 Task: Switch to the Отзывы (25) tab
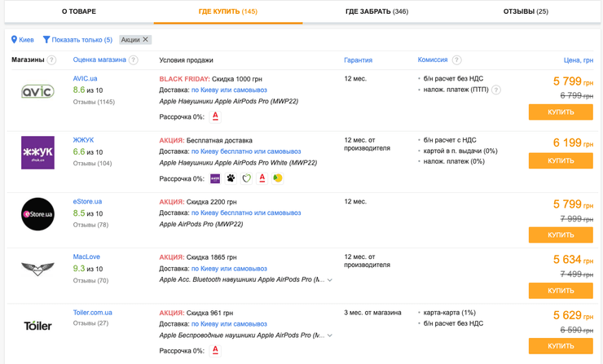click(x=526, y=11)
